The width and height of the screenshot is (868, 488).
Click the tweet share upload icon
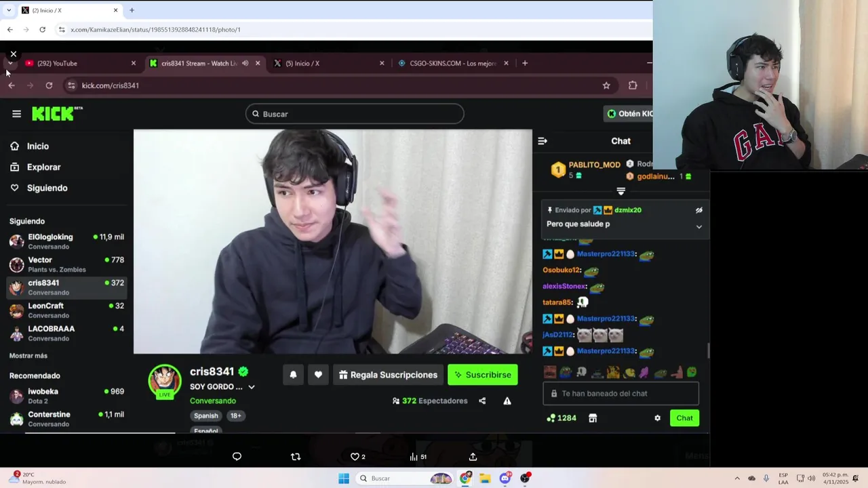pos(473,457)
